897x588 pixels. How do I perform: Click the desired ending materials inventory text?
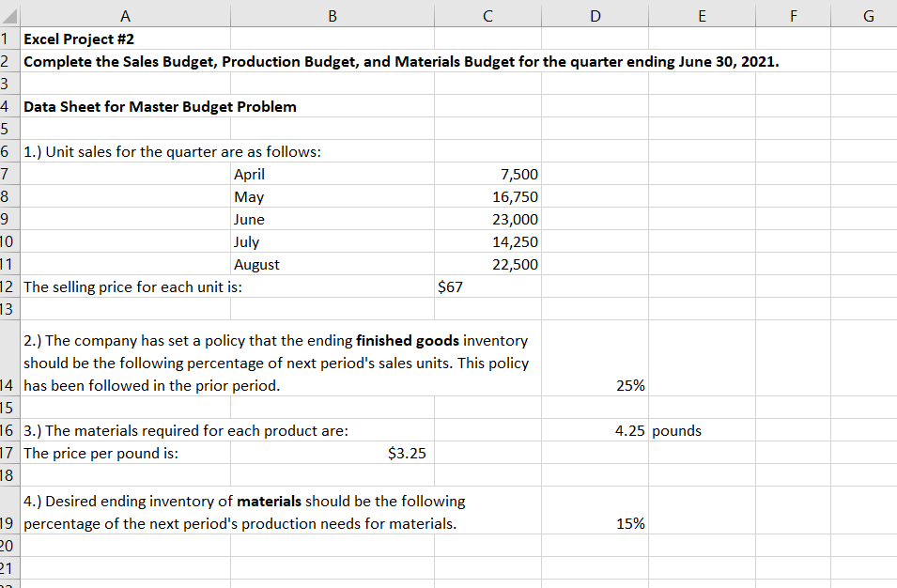click(244, 513)
